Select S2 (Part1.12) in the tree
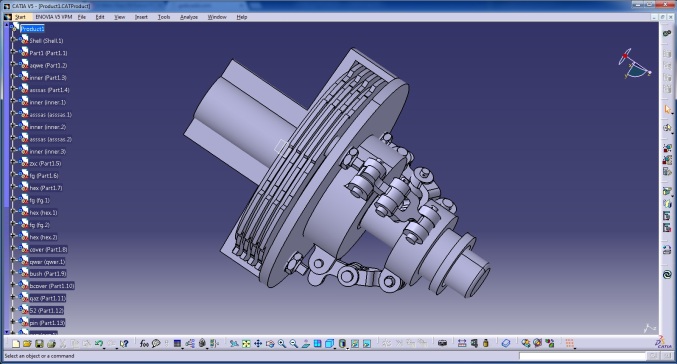677x364 pixels. coord(46,310)
